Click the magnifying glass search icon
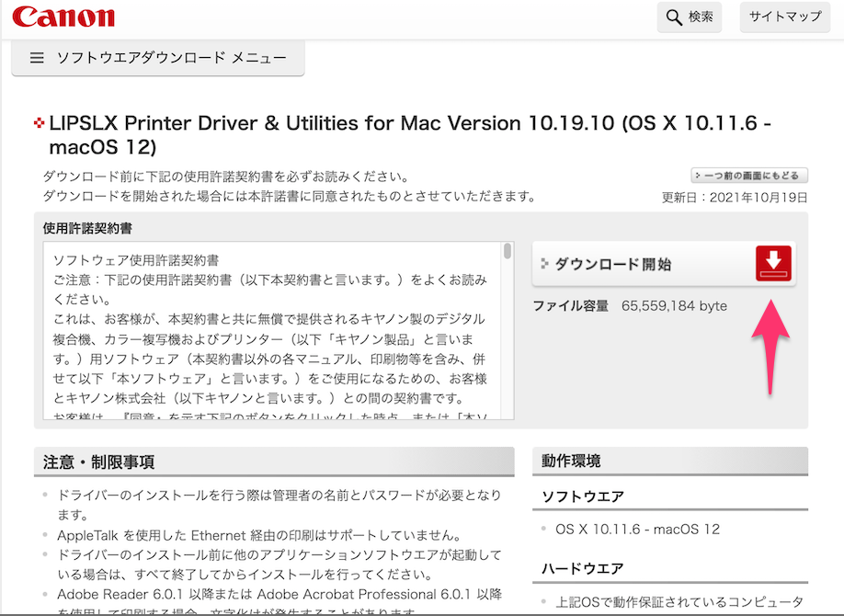Viewport: 844px width, 616px height. pyautogui.click(x=674, y=17)
